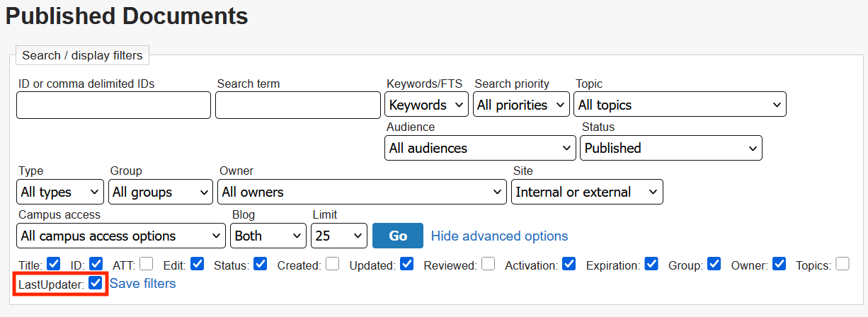Image resolution: width=868 pixels, height=317 pixels.
Task: Open the Status dropdown showing Published
Action: coord(670,148)
